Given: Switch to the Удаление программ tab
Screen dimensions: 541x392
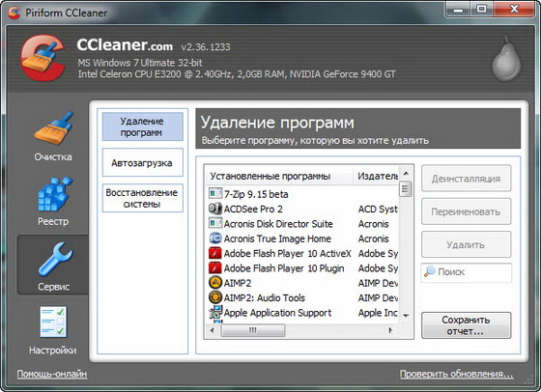Looking at the screenshot, I should 143,126.
